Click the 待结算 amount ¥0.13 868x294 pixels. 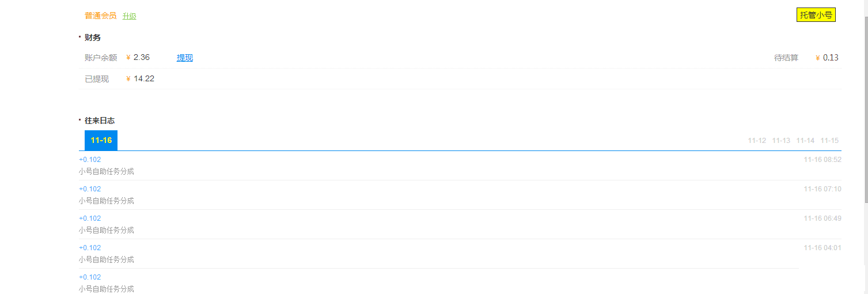[830, 58]
